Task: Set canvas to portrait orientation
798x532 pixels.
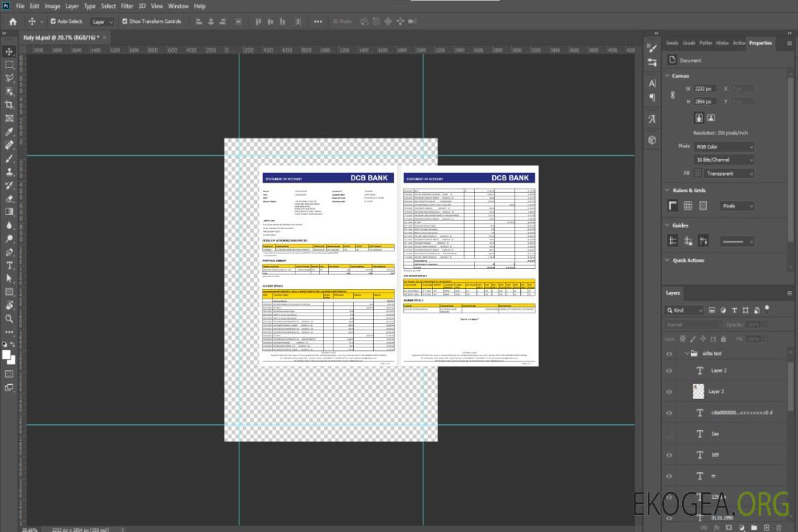Action: [699, 118]
